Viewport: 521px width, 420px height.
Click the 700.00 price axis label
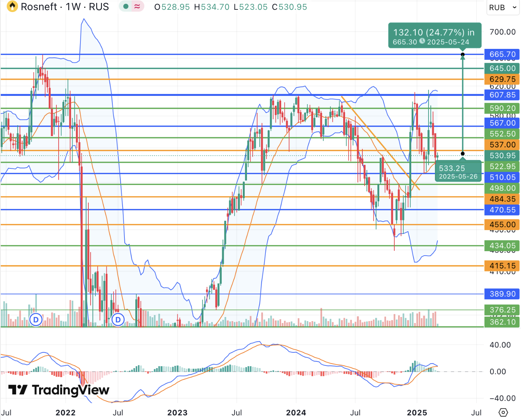tap(503, 32)
